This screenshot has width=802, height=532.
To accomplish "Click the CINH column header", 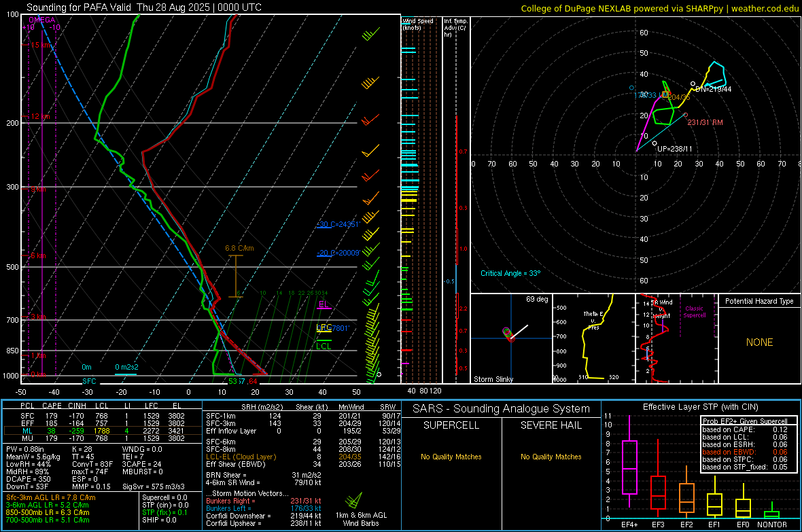I will coord(77,406).
